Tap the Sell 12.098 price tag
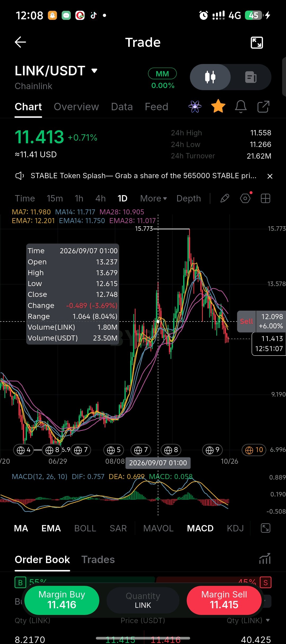 261,321
